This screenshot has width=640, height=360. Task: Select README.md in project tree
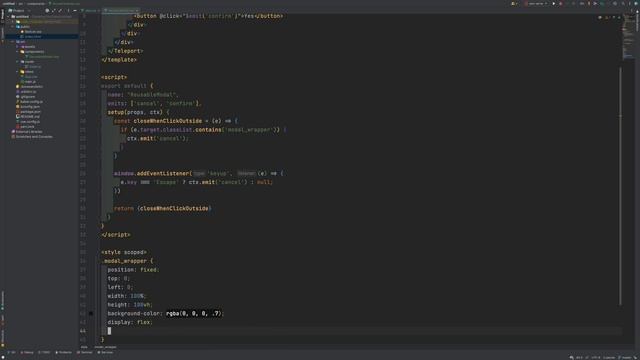coord(28,117)
